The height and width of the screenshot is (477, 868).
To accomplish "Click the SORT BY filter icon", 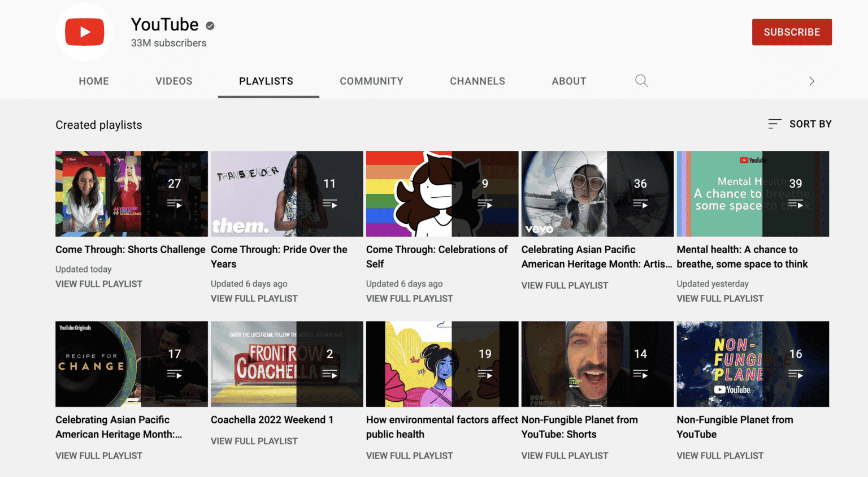I will (775, 124).
